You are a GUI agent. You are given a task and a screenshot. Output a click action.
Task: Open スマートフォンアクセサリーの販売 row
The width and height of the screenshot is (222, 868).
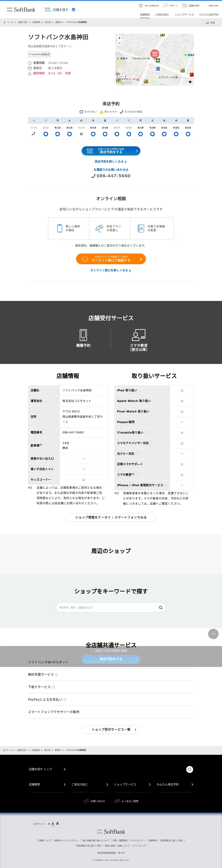pos(111,712)
